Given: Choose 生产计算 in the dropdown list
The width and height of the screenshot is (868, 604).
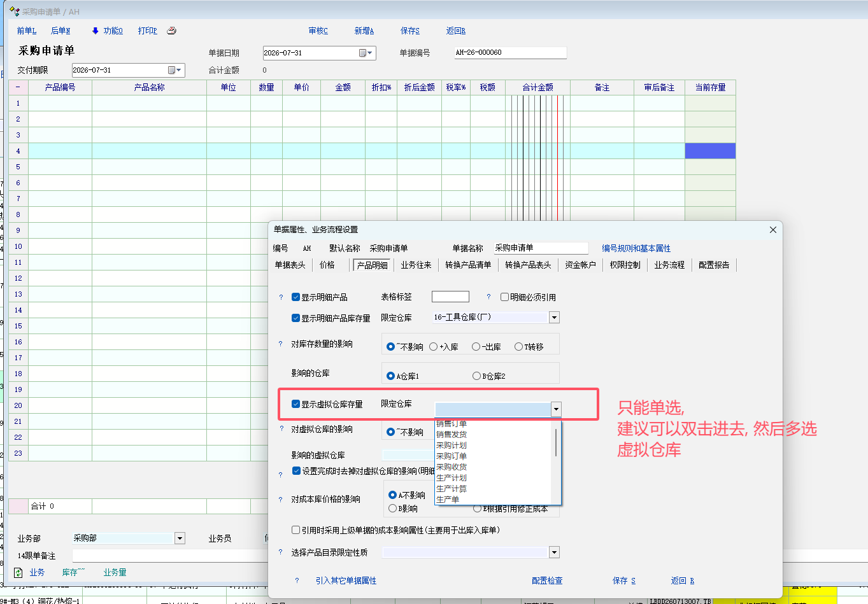Looking at the screenshot, I should (x=452, y=488).
